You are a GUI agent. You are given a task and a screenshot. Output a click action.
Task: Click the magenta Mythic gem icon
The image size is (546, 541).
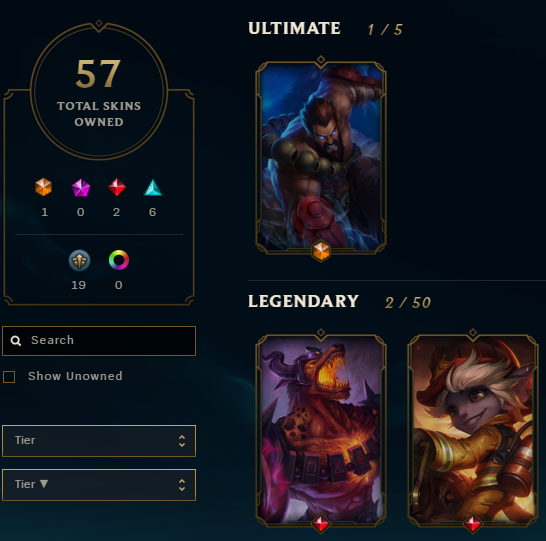point(81,188)
